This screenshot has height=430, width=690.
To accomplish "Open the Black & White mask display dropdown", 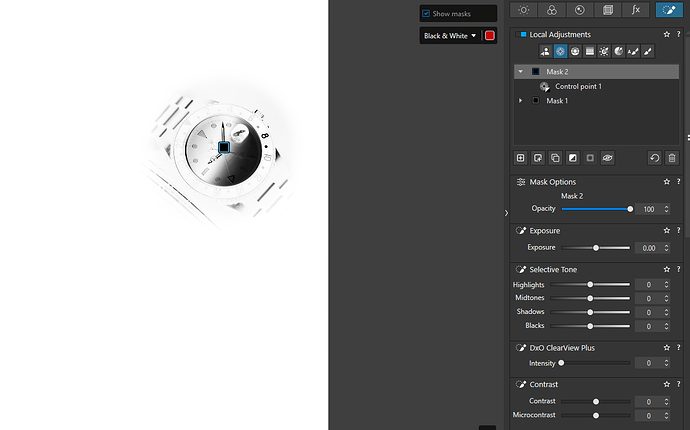I will (449, 36).
